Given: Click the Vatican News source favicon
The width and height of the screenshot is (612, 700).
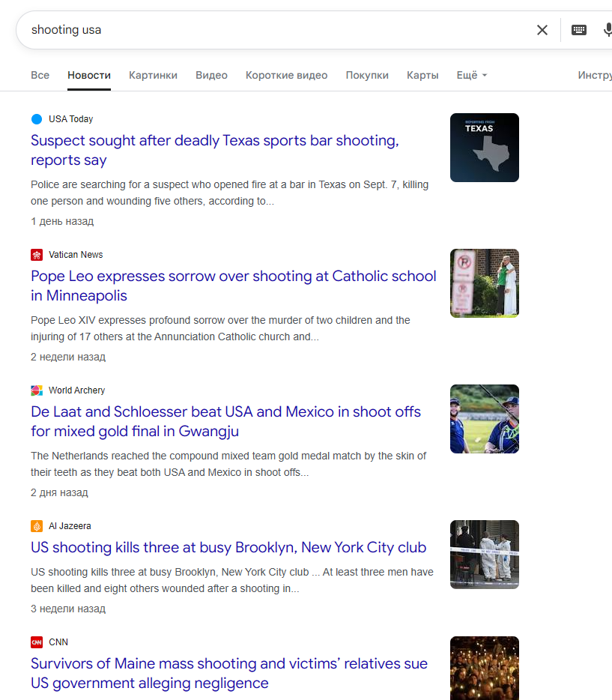Looking at the screenshot, I should click(x=37, y=255).
